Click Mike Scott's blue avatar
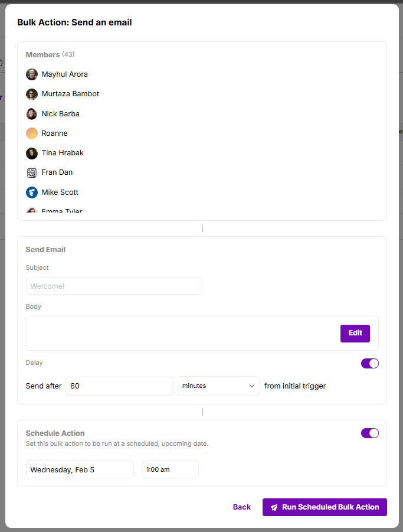Viewport: 403px width, 532px height. tap(32, 192)
